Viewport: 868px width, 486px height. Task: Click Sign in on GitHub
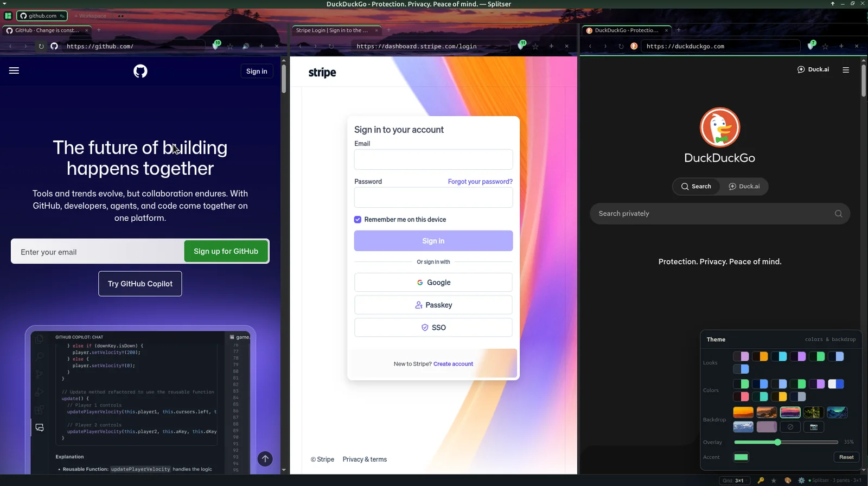coord(257,71)
